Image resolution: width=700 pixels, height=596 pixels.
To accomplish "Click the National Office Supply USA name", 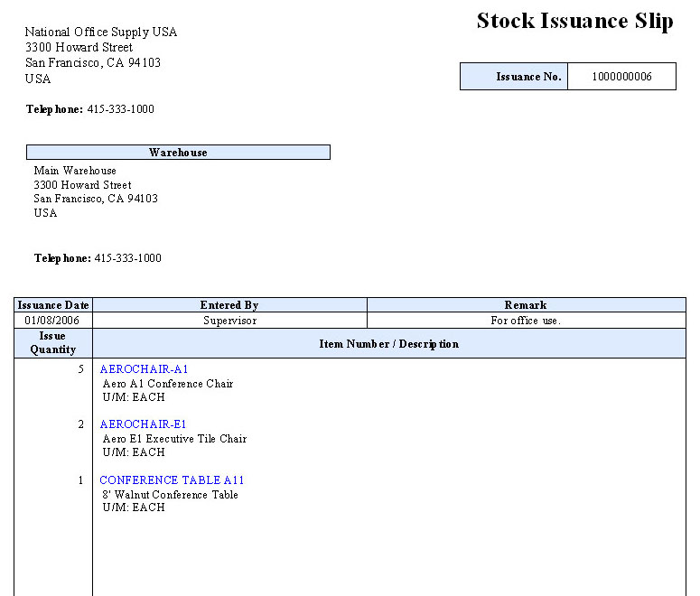I will [x=101, y=33].
